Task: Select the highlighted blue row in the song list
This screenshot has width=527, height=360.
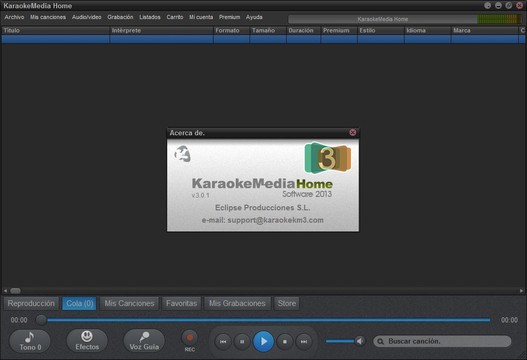Action: [264, 39]
